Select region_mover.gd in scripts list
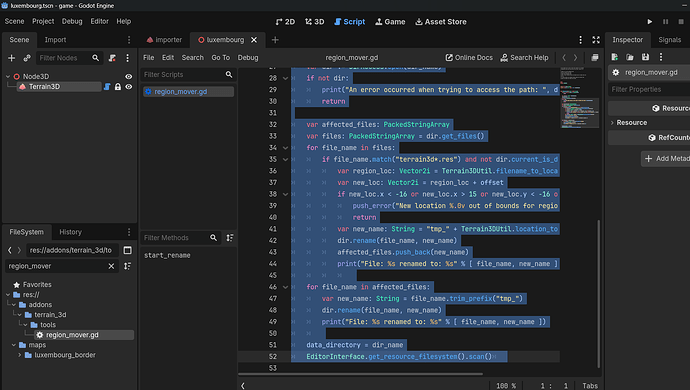Viewport: 690px width, 390px height. point(188,92)
